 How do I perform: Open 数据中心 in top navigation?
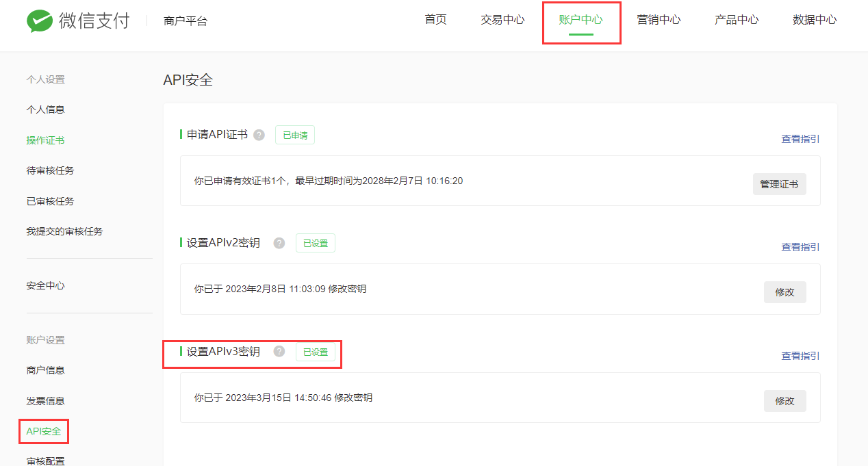click(815, 20)
